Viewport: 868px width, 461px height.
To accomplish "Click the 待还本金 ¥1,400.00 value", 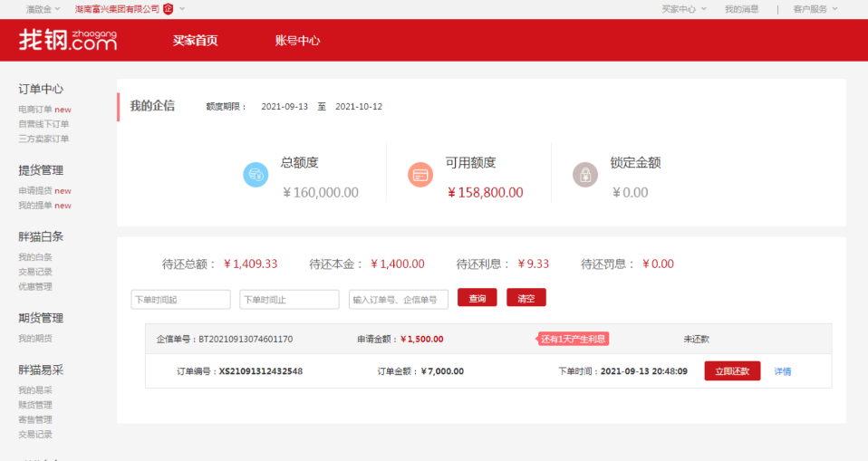I will tap(398, 264).
